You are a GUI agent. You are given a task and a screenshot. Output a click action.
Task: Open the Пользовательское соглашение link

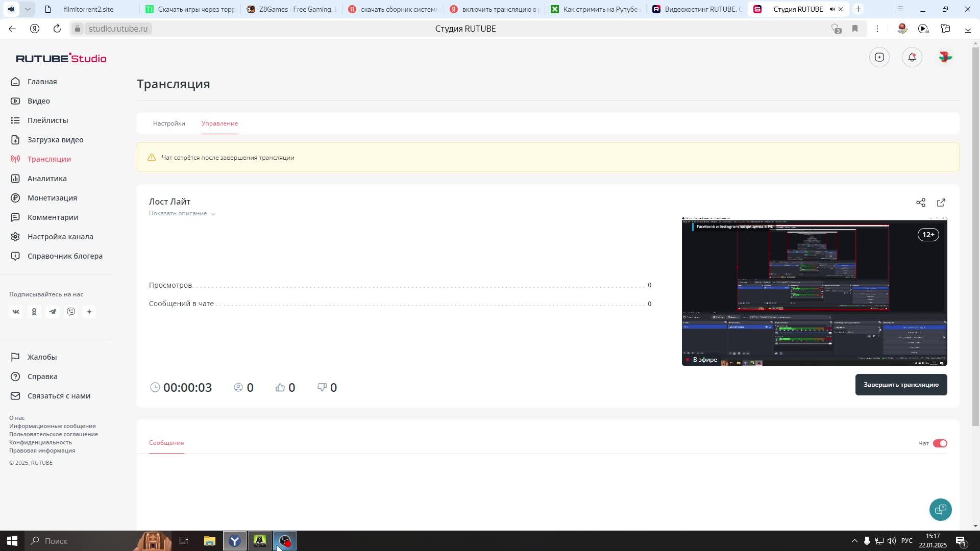54,434
